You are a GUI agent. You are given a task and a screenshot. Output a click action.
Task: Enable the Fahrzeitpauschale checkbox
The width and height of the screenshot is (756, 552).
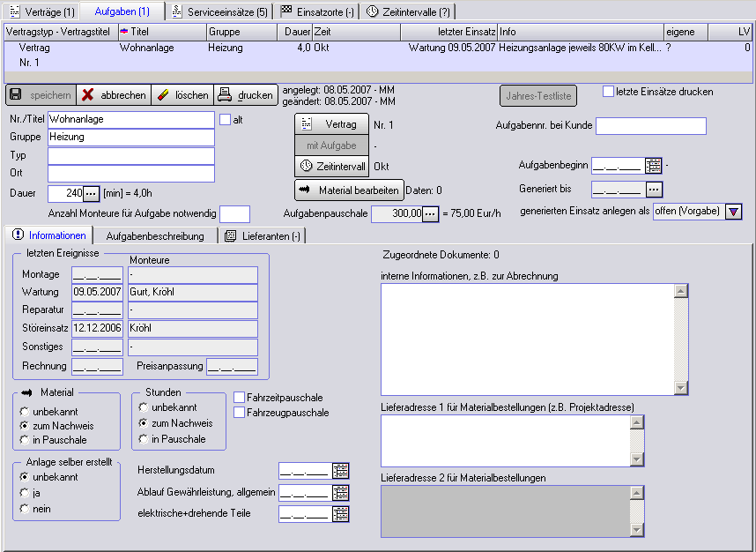(x=240, y=398)
